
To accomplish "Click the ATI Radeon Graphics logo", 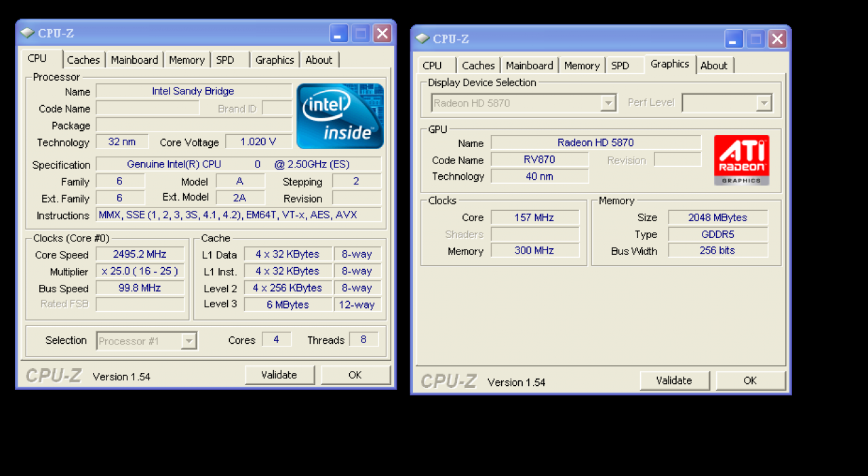I will 741,160.
